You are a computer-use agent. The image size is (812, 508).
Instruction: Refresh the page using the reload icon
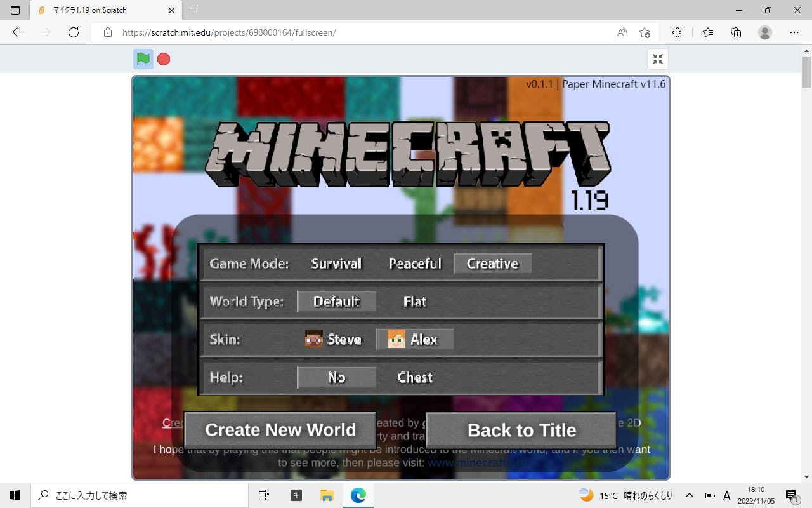[74, 32]
